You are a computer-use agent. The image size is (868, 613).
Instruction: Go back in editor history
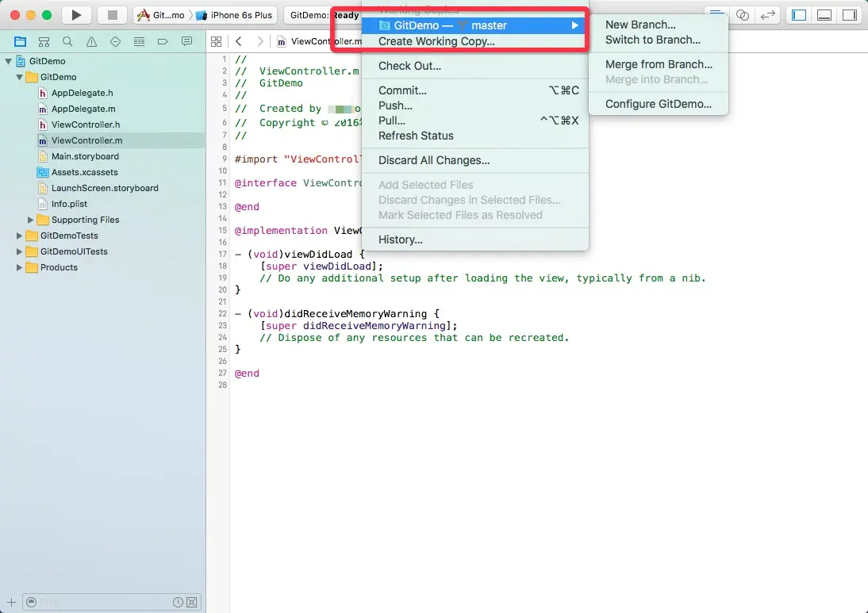pyautogui.click(x=239, y=41)
